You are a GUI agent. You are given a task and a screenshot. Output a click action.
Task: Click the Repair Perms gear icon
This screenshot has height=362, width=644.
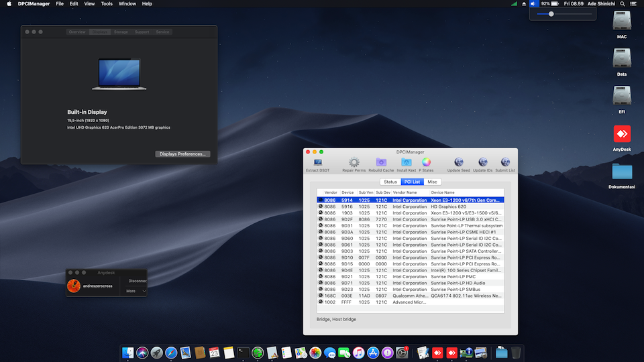tap(354, 162)
